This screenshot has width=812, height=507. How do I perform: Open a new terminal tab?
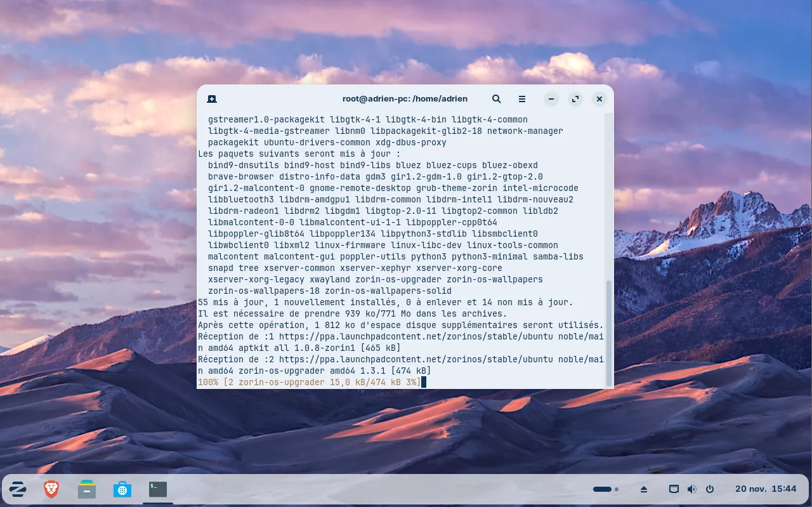212,99
